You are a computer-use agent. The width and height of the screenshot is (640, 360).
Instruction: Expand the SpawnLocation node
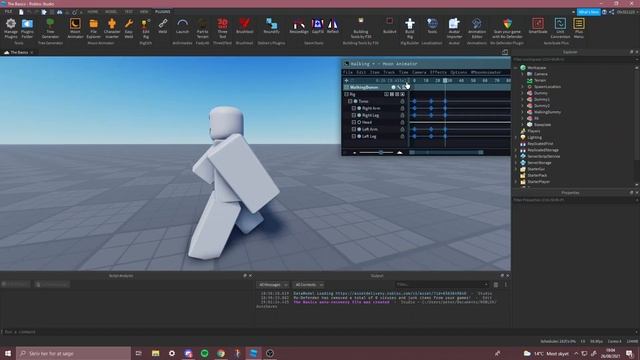click(x=522, y=87)
